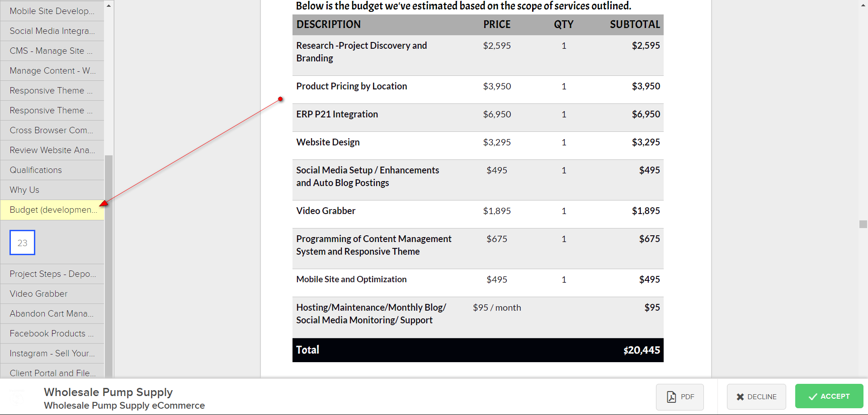Click the $2,595 price cell
This screenshot has width=868, height=415.
pos(497,46)
